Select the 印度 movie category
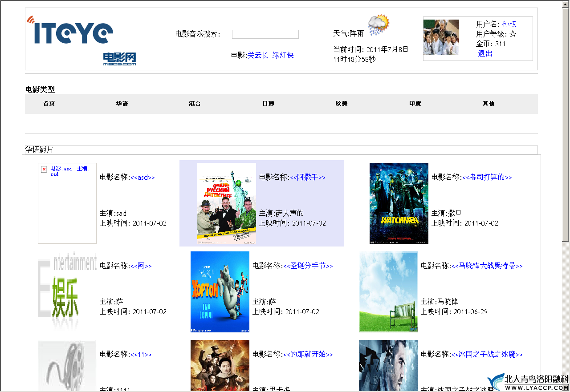This screenshot has height=392, width=570. (415, 104)
